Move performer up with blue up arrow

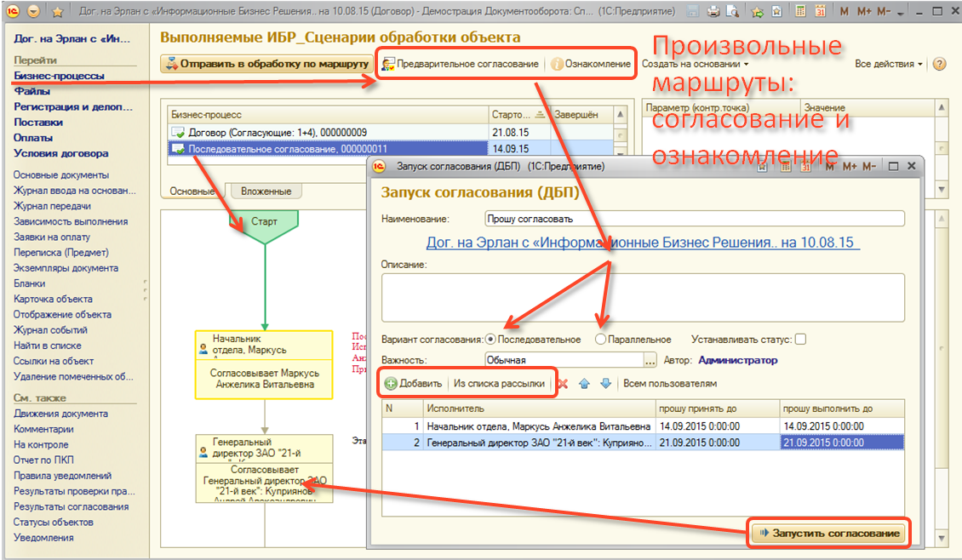click(x=585, y=384)
